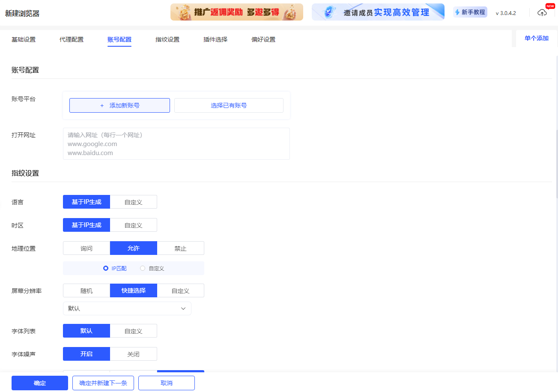The image size is (558, 392).
Task: Set 时区 to 自定义
Action: [x=133, y=225]
